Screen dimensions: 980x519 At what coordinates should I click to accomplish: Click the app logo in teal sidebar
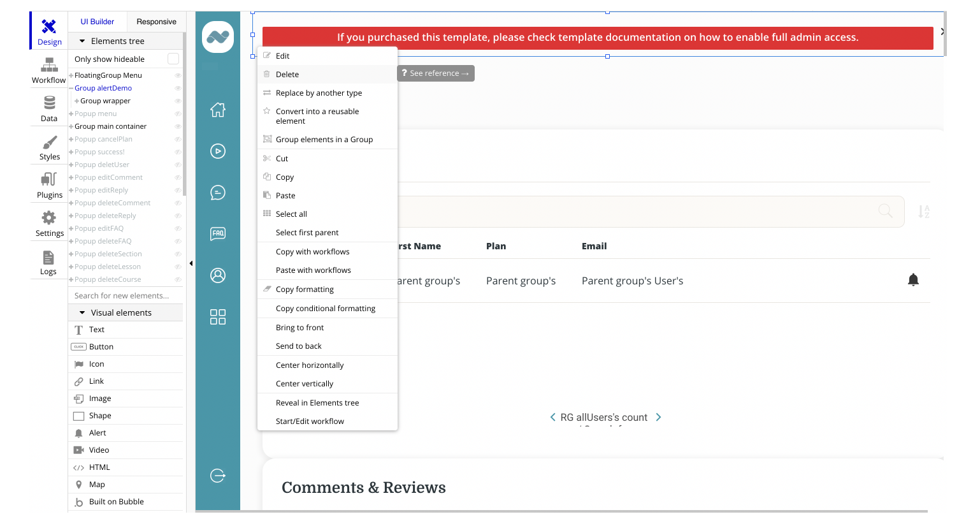(x=218, y=37)
